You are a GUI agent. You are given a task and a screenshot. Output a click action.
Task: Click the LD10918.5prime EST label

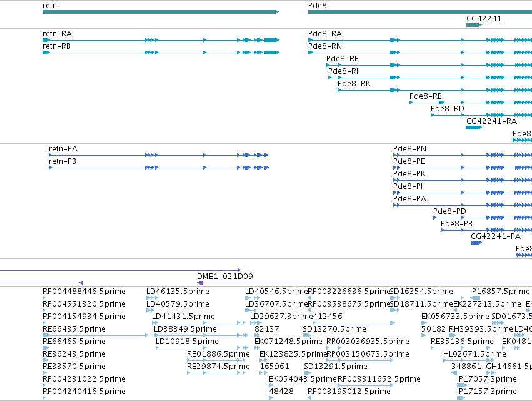click(187, 342)
